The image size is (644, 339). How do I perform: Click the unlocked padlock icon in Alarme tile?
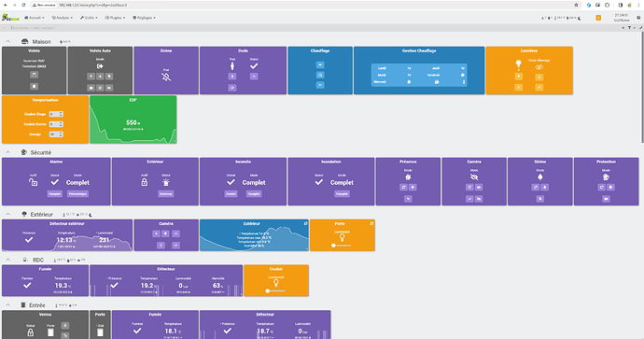pyautogui.click(x=34, y=182)
